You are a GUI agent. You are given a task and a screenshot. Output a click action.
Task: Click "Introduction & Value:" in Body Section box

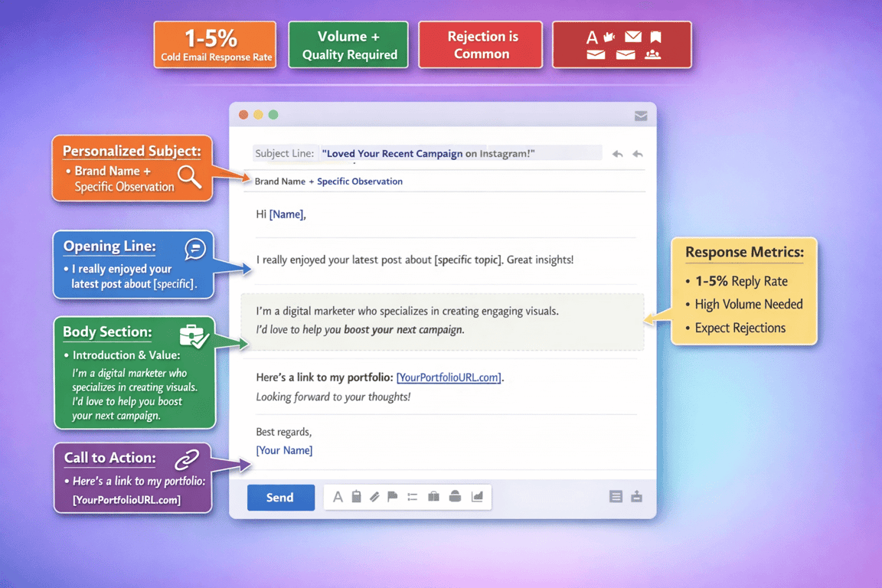click(126, 355)
